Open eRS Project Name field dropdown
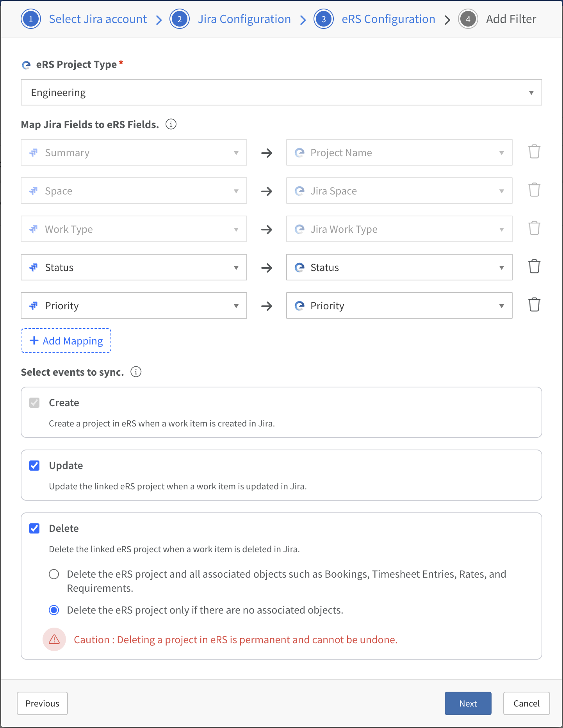 pyautogui.click(x=399, y=152)
